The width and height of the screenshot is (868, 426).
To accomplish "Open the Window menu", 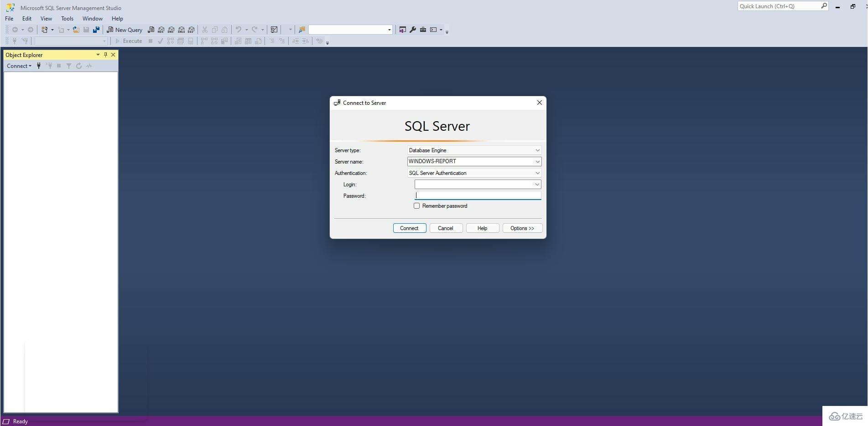I will coord(92,19).
